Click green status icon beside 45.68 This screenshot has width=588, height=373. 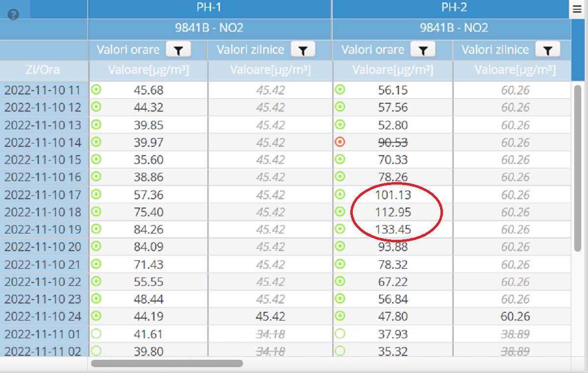[x=97, y=90]
